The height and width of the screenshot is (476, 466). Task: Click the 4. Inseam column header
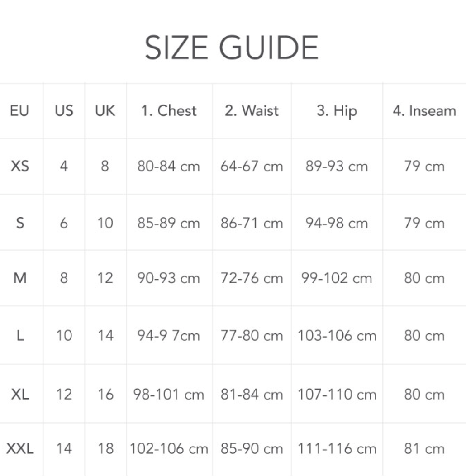[424, 110]
